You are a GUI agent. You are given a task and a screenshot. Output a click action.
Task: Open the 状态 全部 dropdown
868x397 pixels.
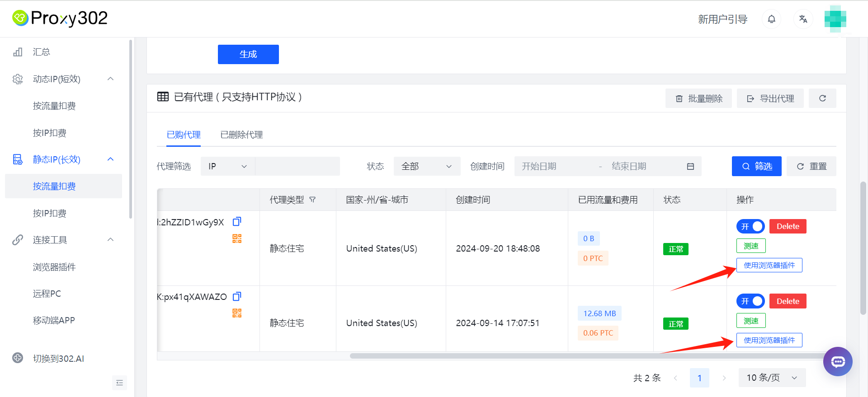click(x=427, y=166)
